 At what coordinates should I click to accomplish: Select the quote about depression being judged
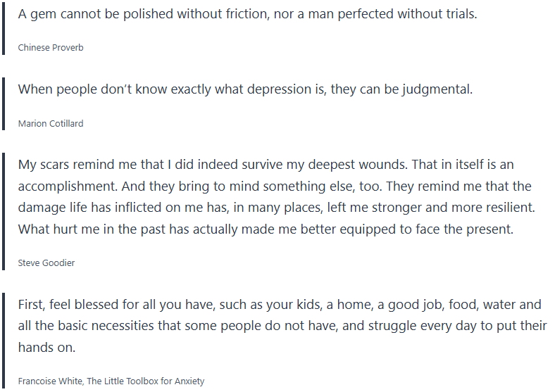[245, 89]
